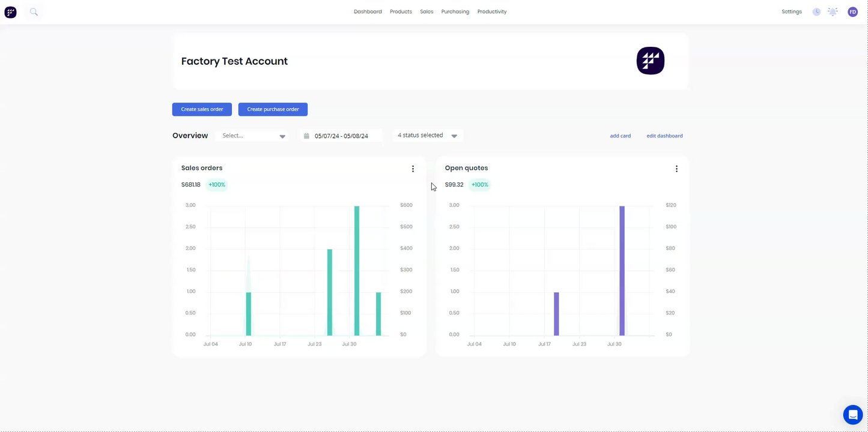Image resolution: width=868 pixels, height=432 pixels.
Task: Click the $681.18 sales total
Action: 191,185
